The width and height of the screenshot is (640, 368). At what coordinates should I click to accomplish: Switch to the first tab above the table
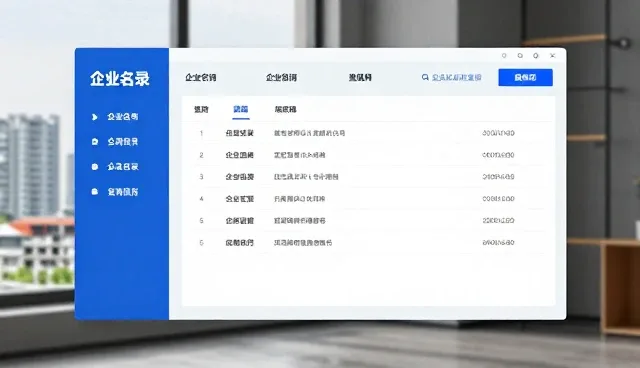201,109
